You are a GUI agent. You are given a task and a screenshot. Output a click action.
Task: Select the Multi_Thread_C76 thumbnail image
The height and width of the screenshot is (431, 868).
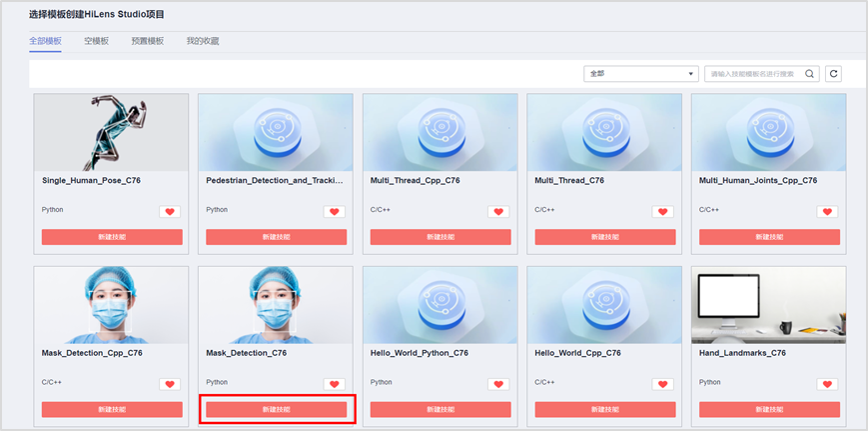tap(604, 132)
